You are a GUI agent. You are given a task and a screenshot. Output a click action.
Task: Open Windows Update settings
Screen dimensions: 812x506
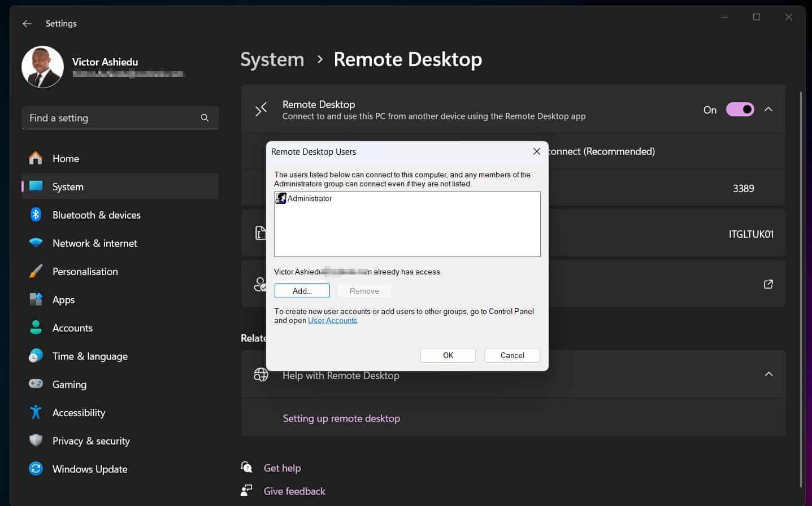click(x=120, y=469)
